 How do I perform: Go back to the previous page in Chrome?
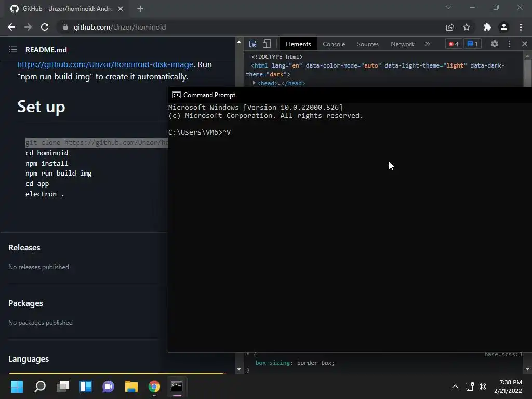click(11, 27)
